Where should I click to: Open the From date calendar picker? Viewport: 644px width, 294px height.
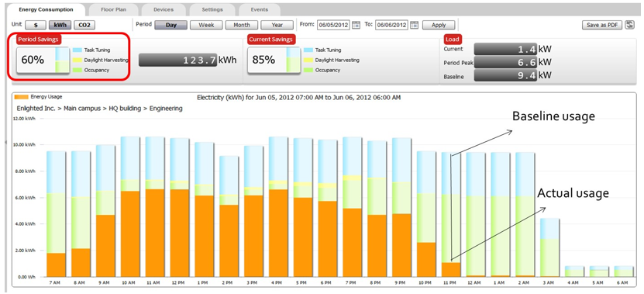(x=356, y=25)
